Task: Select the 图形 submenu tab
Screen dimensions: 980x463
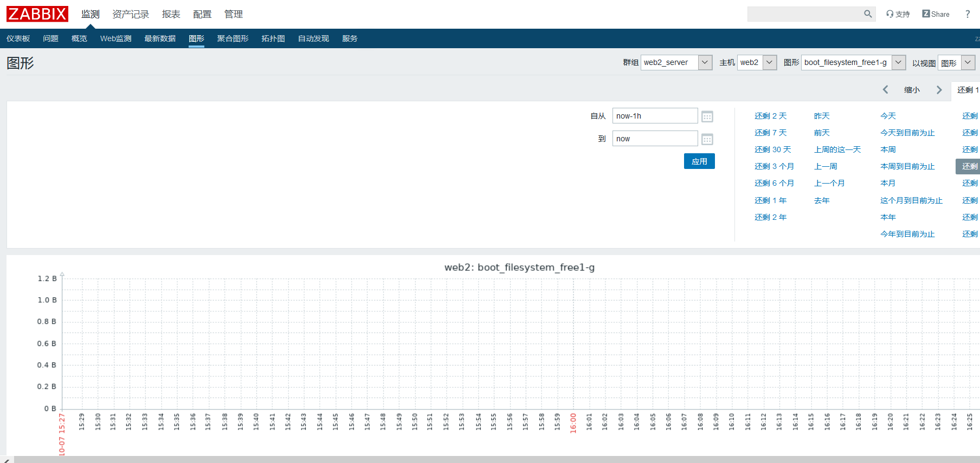Action: 196,38
